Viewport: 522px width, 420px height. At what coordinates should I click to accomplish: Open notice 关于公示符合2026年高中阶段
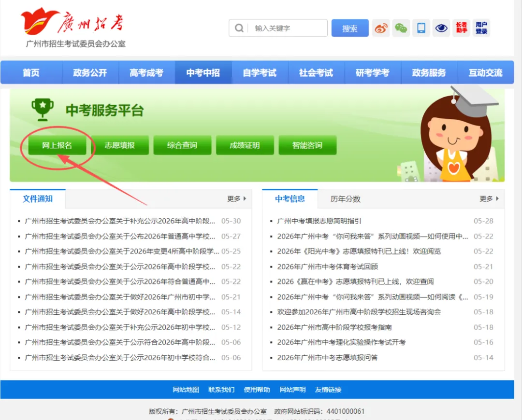120,342
